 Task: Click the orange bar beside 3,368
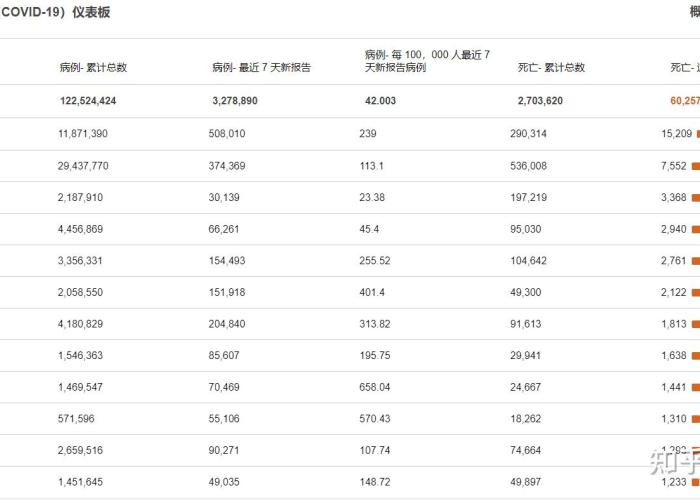pyautogui.click(x=696, y=197)
